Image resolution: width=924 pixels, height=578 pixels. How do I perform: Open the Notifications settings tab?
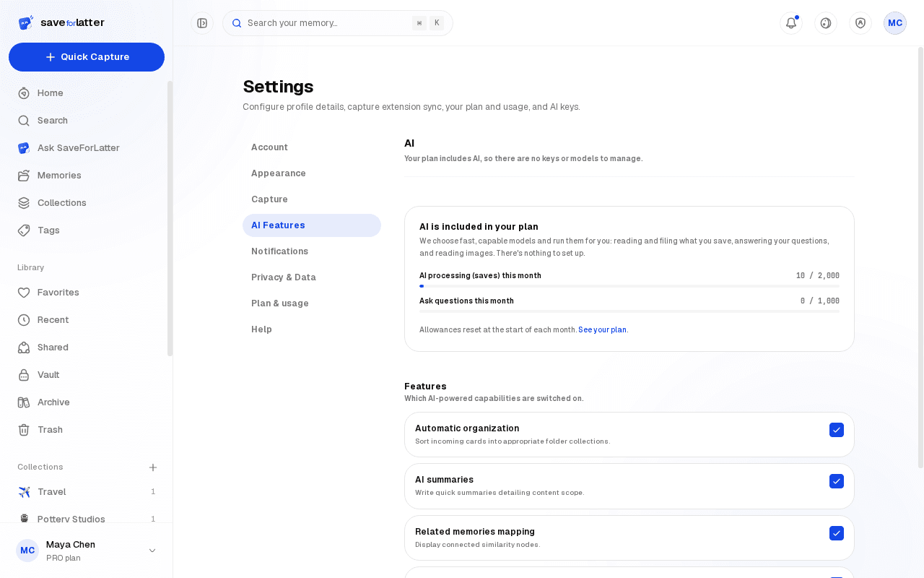tap(312, 251)
